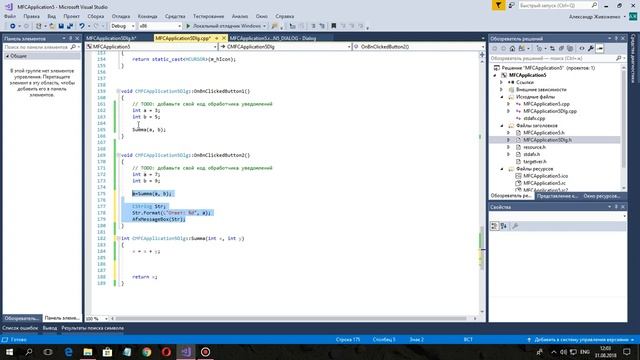Start the local Windows debugger with the green play icon
This screenshot has width=640, height=360.
(x=188, y=26)
